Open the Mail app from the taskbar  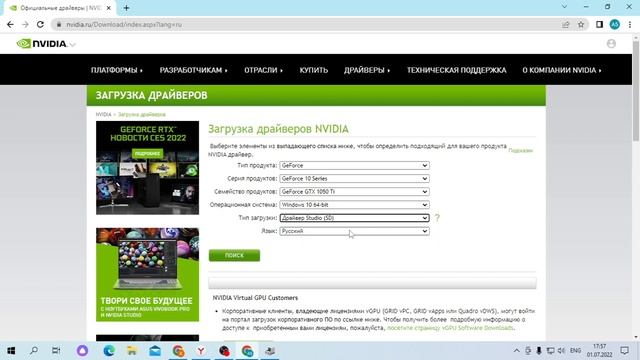click(155, 351)
